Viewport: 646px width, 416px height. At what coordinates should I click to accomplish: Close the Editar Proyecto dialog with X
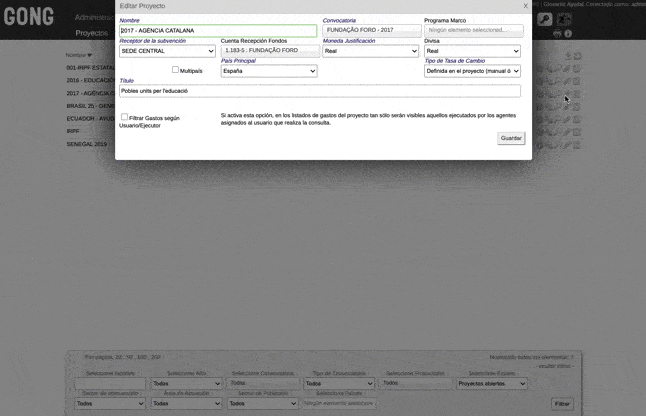click(525, 6)
